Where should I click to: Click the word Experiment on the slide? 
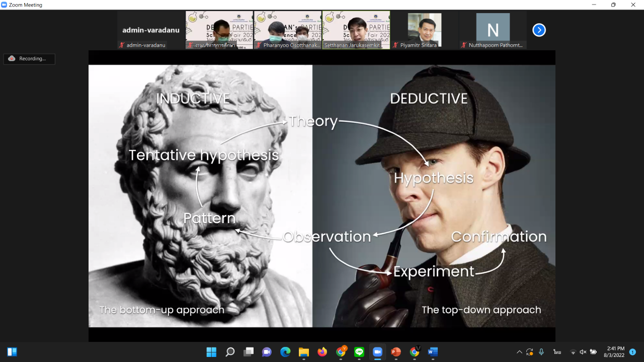(434, 271)
